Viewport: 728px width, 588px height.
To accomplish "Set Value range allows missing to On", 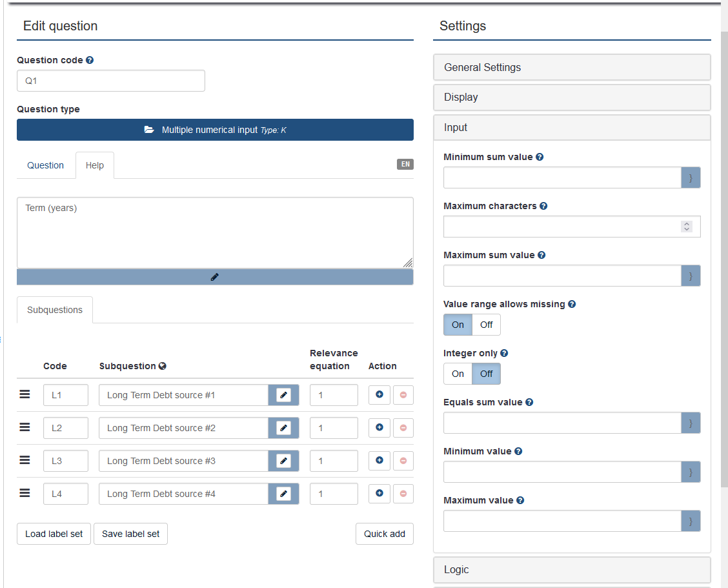I will click(458, 325).
